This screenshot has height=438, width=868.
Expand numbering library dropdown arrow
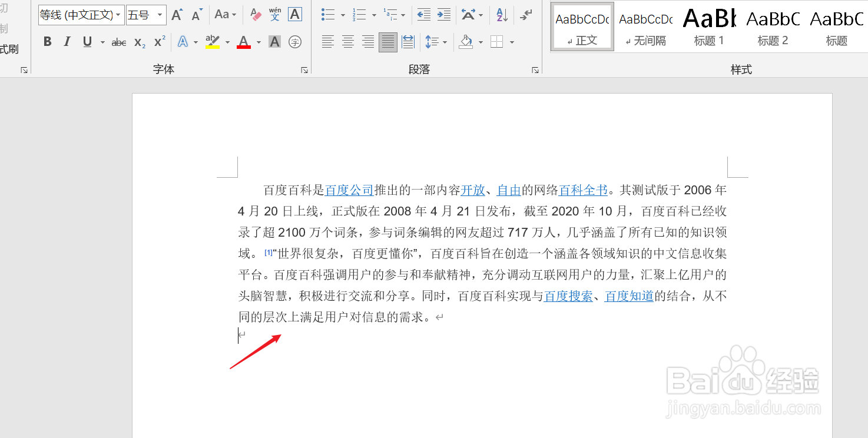click(x=373, y=15)
